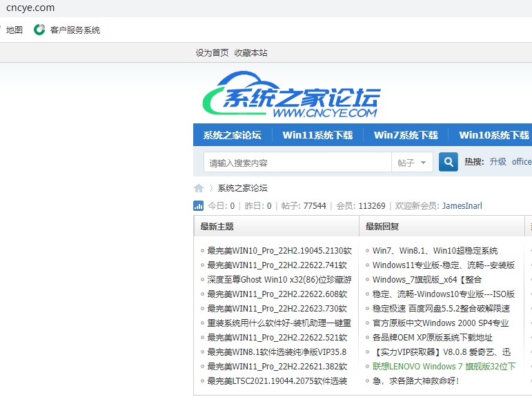Click the blue magnifier search button
Screen dimensions: 532x397
pos(449,163)
